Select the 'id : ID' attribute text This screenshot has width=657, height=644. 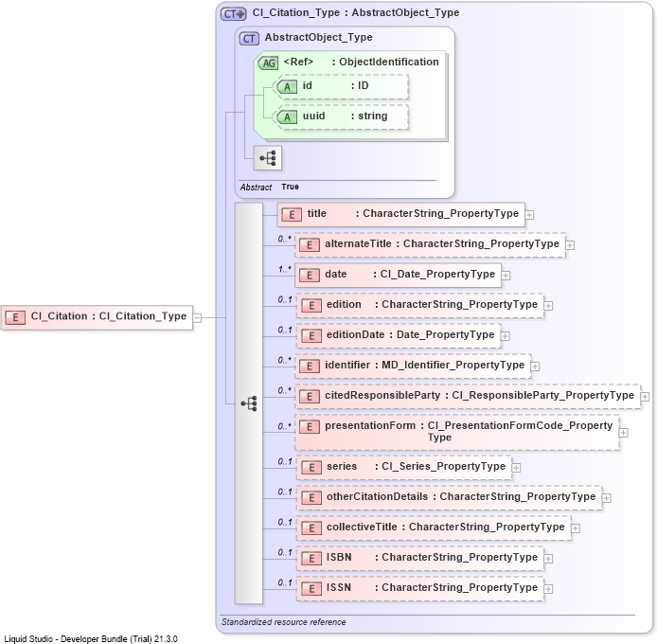(336, 86)
